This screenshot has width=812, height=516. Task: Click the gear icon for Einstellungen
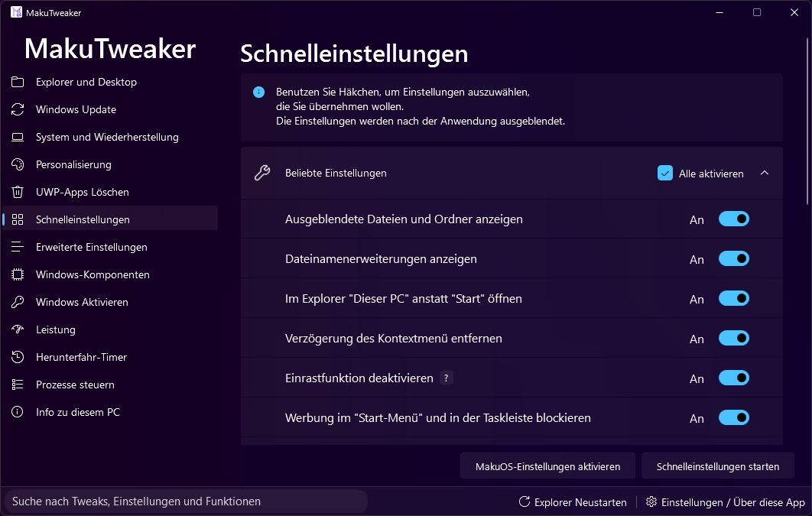click(651, 501)
